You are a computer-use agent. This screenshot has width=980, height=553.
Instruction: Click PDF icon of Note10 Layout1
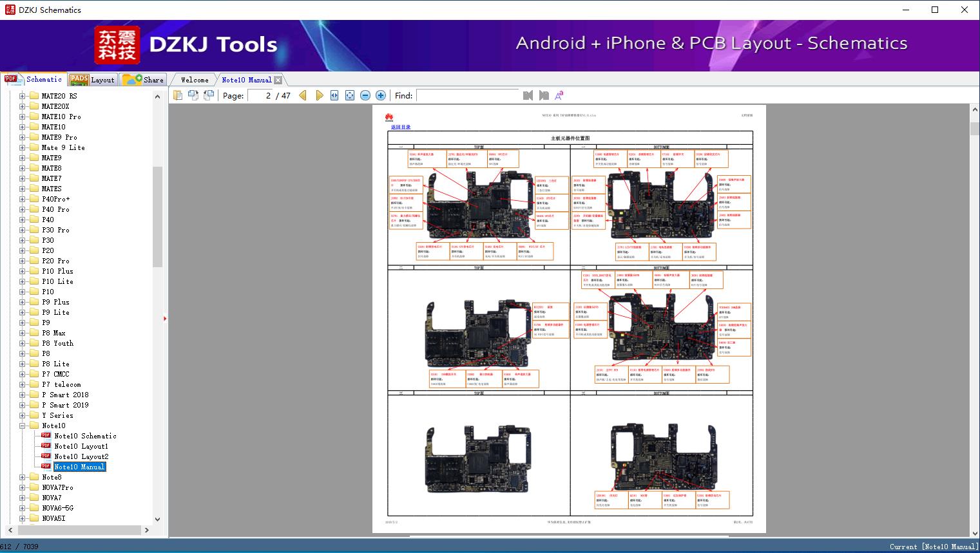click(x=46, y=446)
